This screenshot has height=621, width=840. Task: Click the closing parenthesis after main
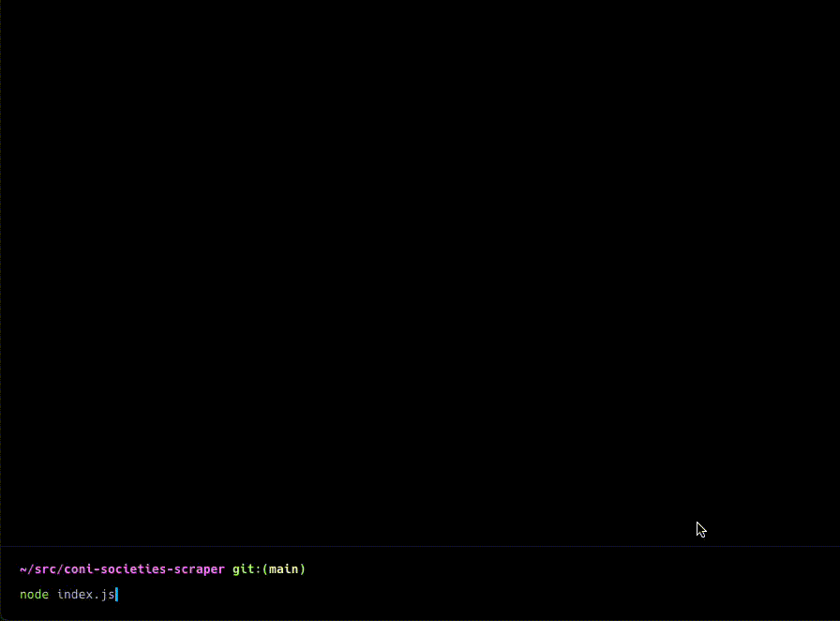click(x=303, y=569)
